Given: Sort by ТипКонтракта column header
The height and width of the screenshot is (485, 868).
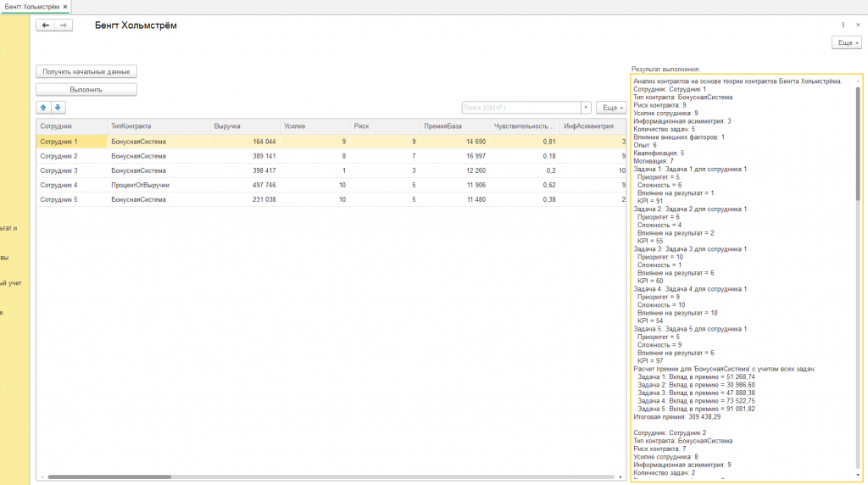Looking at the screenshot, I should pyautogui.click(x=159, y=126).
